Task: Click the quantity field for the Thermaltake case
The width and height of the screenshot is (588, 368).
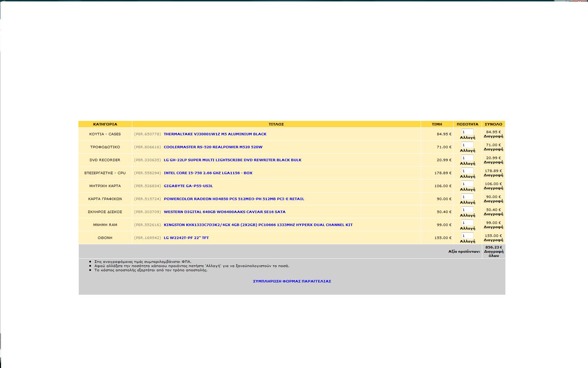Action: click(x=467, y=132)
